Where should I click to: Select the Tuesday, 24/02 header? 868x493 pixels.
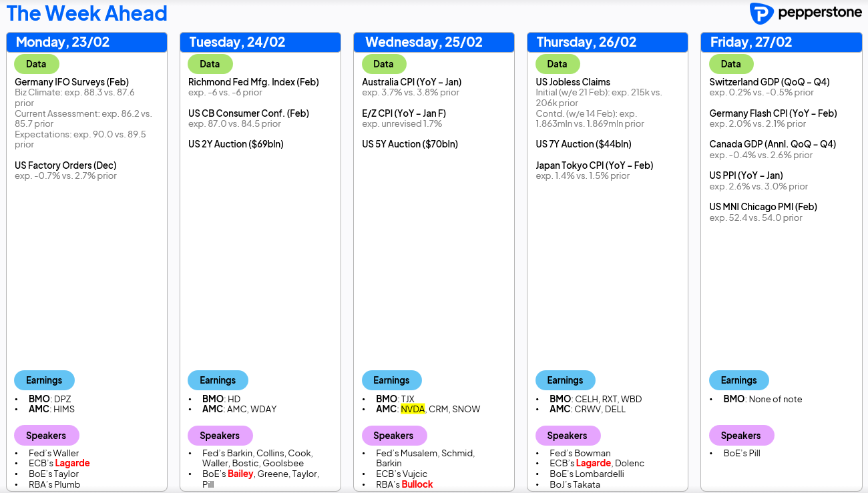(x=237, y=42)
